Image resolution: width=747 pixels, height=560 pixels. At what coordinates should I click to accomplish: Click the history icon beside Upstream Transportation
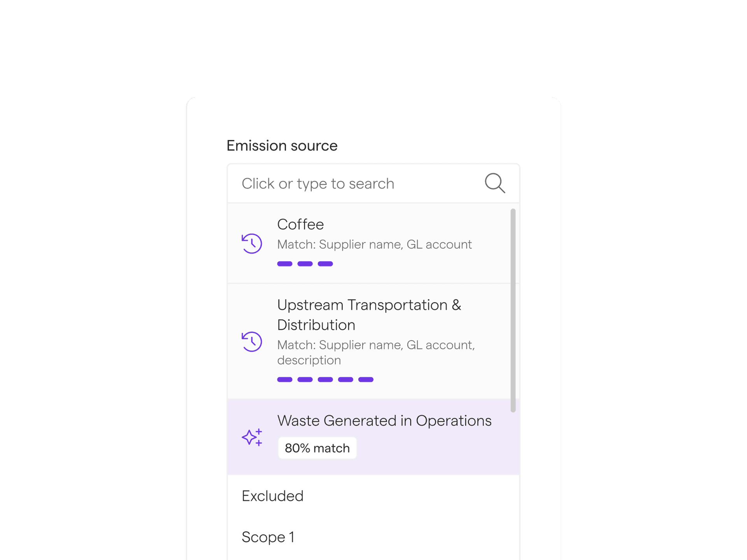pos(252,341)
